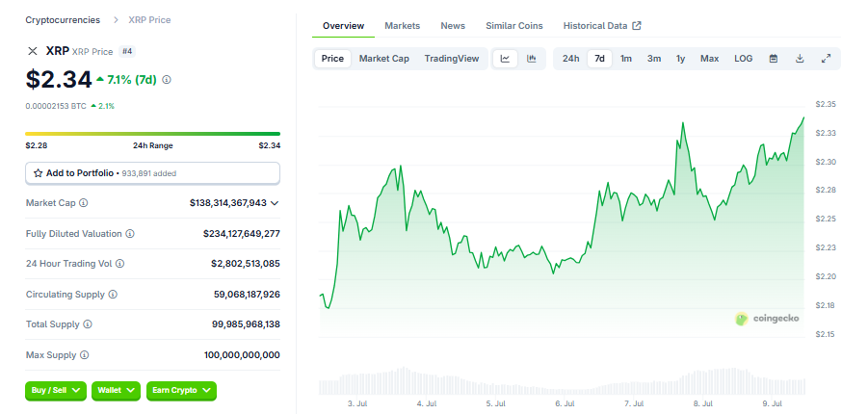Screen dimensions: 868x414
Task: Click the $234,127,649,277 valuation value
Action: click(x=242, y=234)
